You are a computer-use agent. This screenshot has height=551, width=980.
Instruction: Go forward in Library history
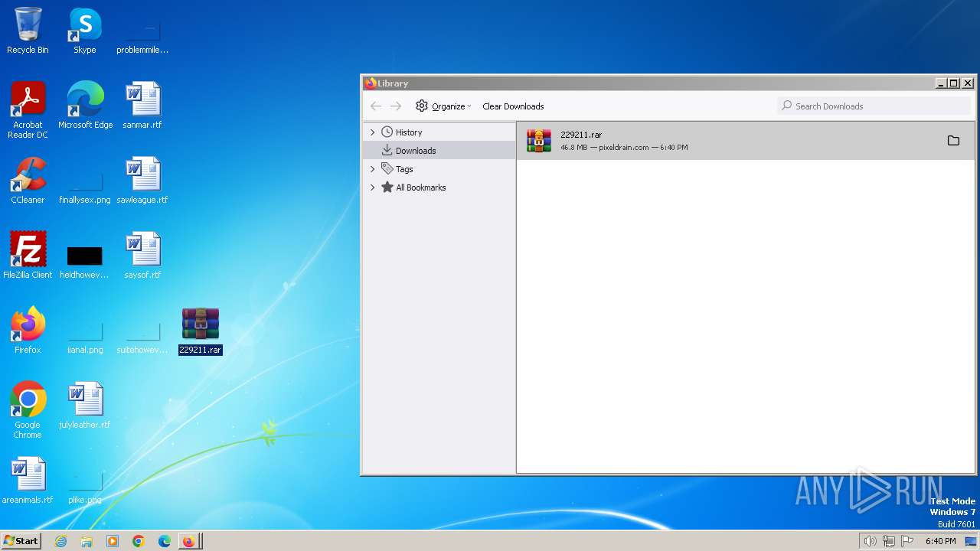[x=396, y=106]
